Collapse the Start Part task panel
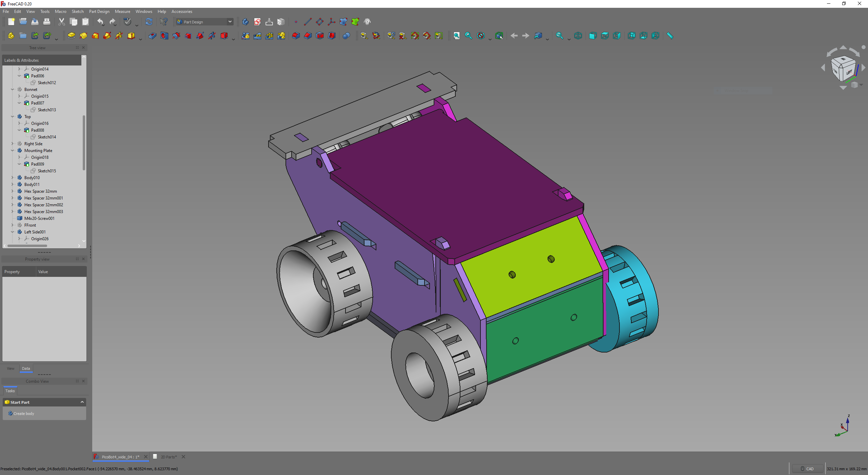The height and width of the screenshot is (475, 868). [82, 402]
